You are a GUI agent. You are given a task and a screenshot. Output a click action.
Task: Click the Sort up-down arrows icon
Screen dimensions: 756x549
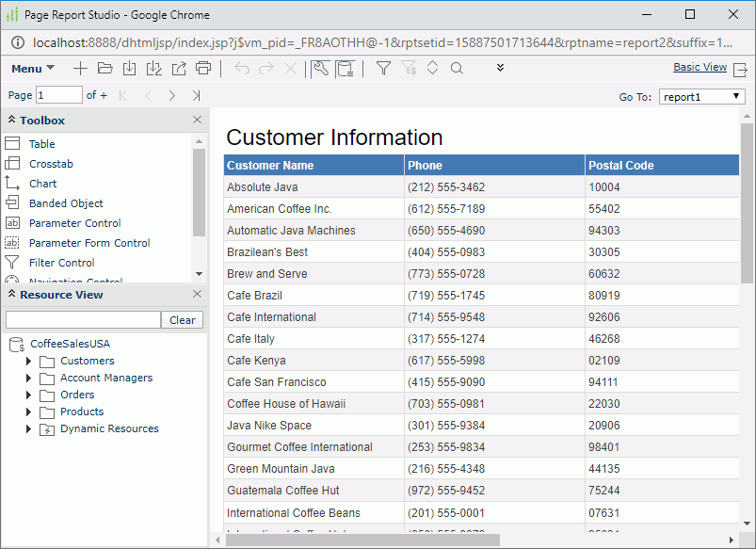(432, 69)
